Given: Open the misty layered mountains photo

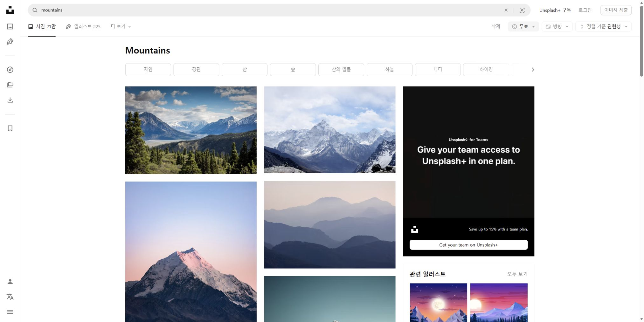Looking at the screenshot, I should coord(330,225).
